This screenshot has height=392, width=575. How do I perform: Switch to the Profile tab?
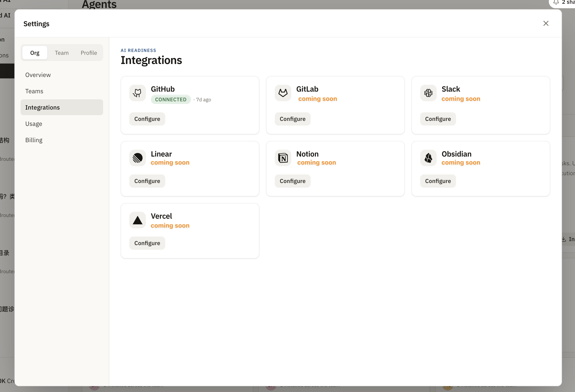click(x=89, y=53)
